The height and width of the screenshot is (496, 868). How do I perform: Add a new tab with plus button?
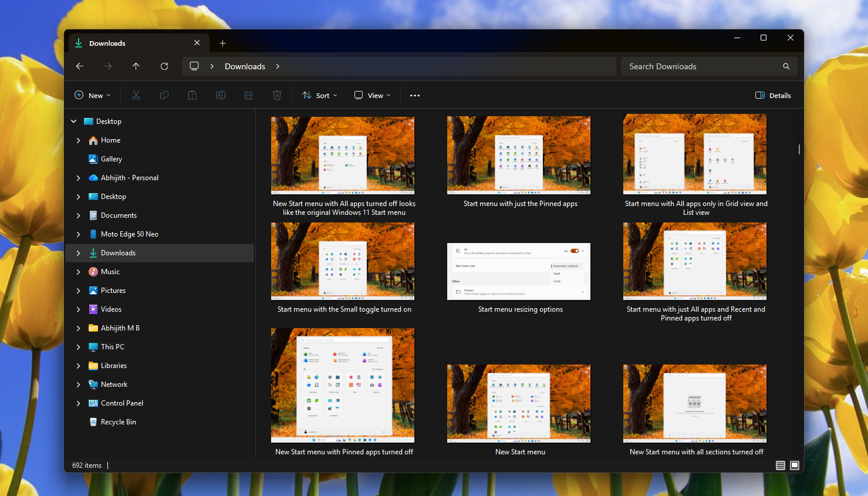[x=222, y=43]
